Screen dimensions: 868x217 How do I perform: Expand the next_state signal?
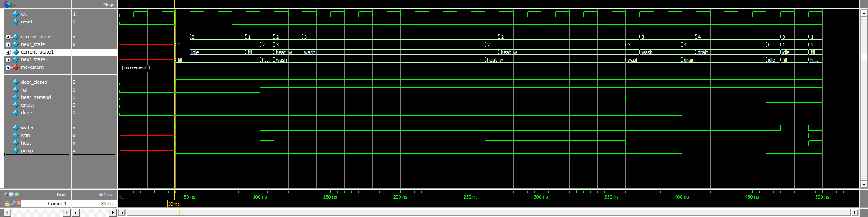click(x=8, y=45)
